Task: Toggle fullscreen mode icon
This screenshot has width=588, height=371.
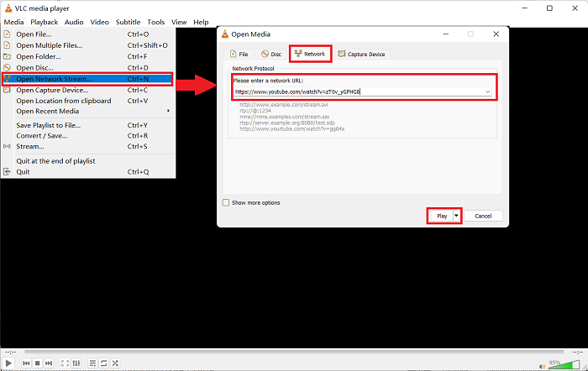Action: (x=65, y=363)
